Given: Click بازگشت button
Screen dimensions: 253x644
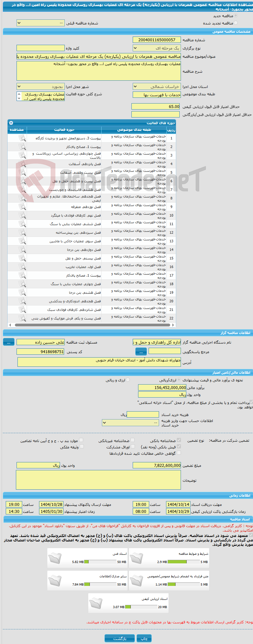Looking at the screenshot, I should click(120, 638).
